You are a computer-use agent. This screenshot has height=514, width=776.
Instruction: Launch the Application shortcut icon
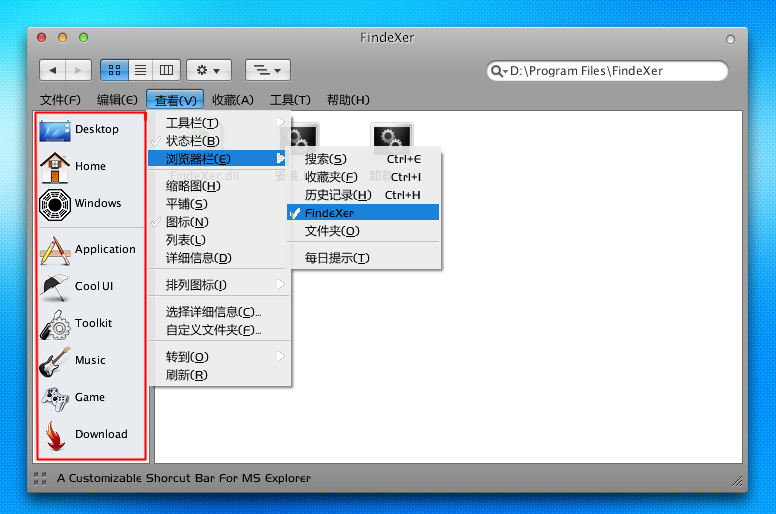[54, 250]
